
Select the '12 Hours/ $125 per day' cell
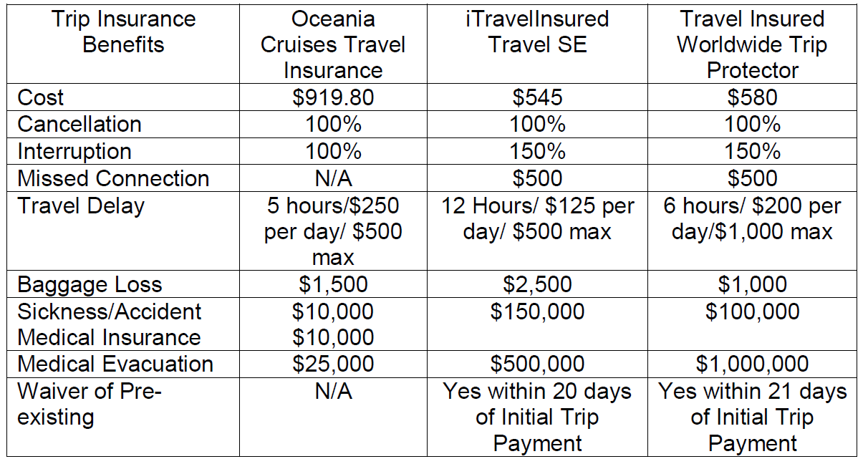click(x=537, y=219)
